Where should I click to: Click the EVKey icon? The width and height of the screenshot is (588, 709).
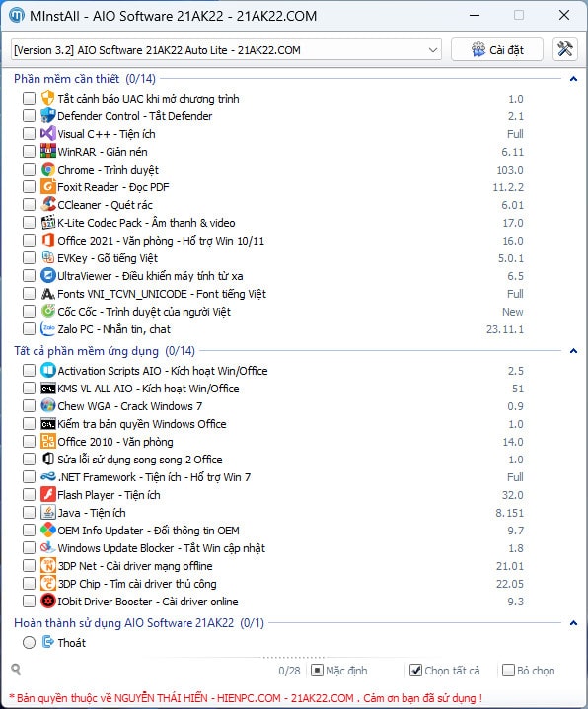tap(48, 257)
